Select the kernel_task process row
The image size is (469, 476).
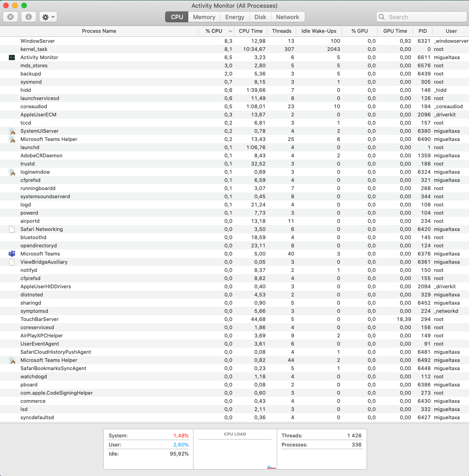[235, 49]
